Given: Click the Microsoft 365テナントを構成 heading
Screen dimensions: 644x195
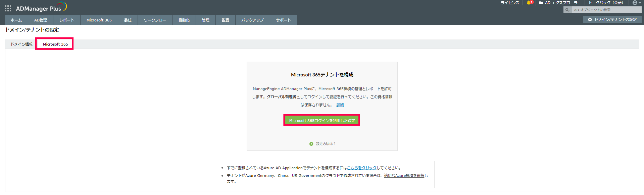Looking at the screenshot, I should 322,75.
